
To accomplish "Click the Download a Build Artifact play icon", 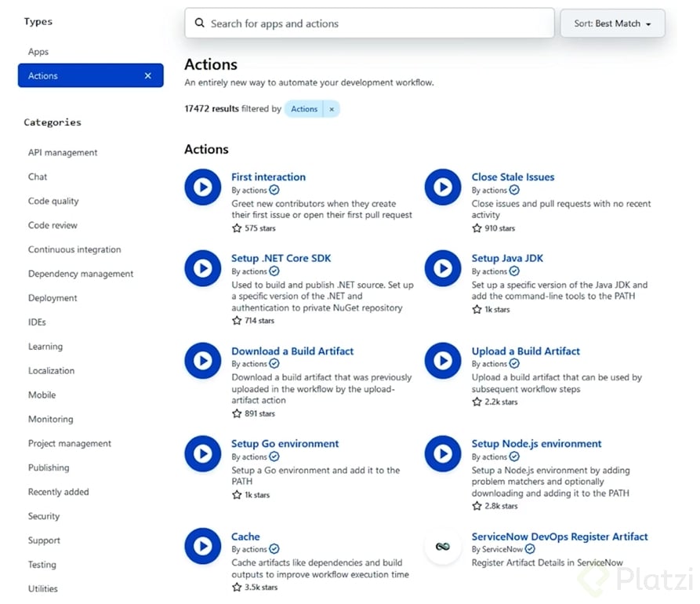I will [x=203, y=361].
